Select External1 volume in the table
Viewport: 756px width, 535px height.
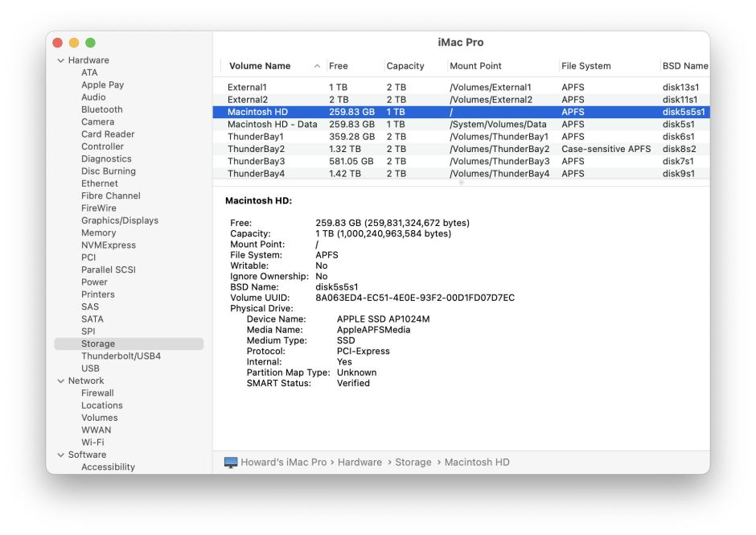tap(246, 87)
